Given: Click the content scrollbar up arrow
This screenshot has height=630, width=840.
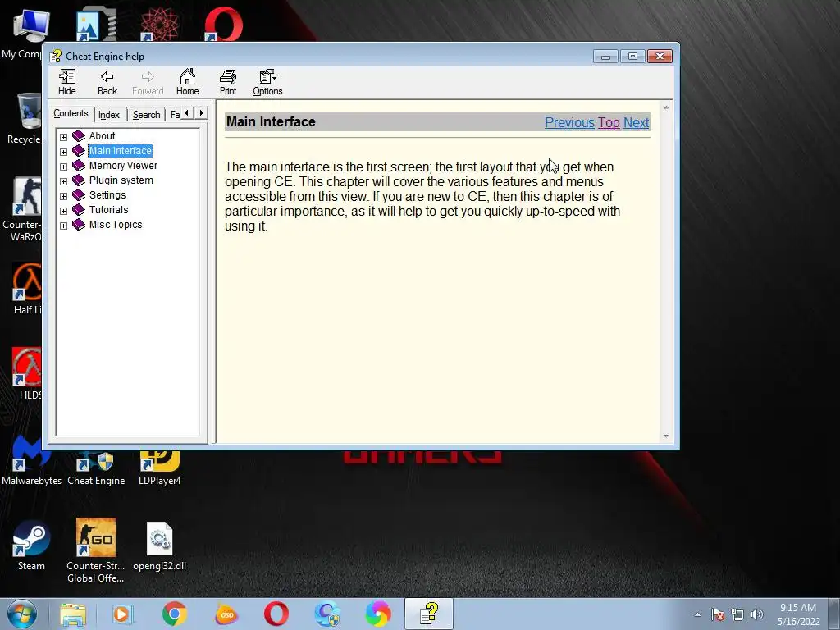Looking at the screenshot, I should click(666, 107).
